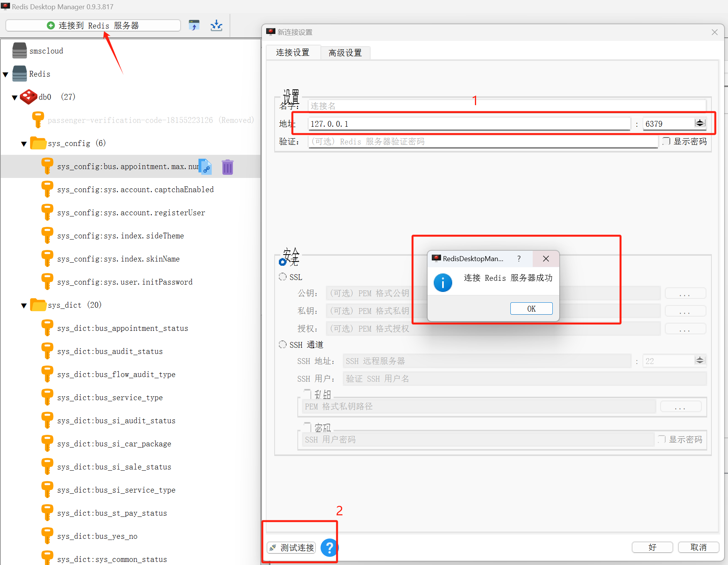Select sys_dict:bus_si_service_type key row
728x565 pixels.
(131, 490)
